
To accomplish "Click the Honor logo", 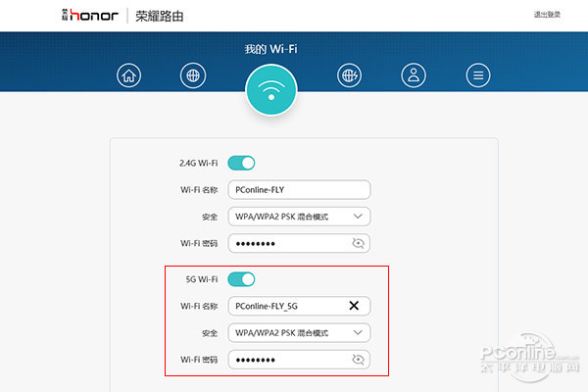I will (90, 16).
